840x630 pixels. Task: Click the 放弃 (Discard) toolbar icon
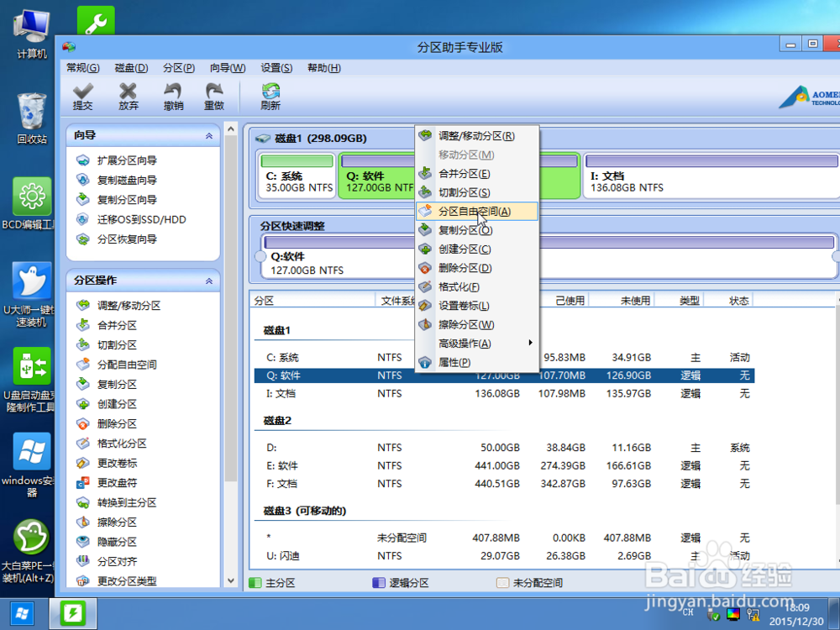pos(130,95)
